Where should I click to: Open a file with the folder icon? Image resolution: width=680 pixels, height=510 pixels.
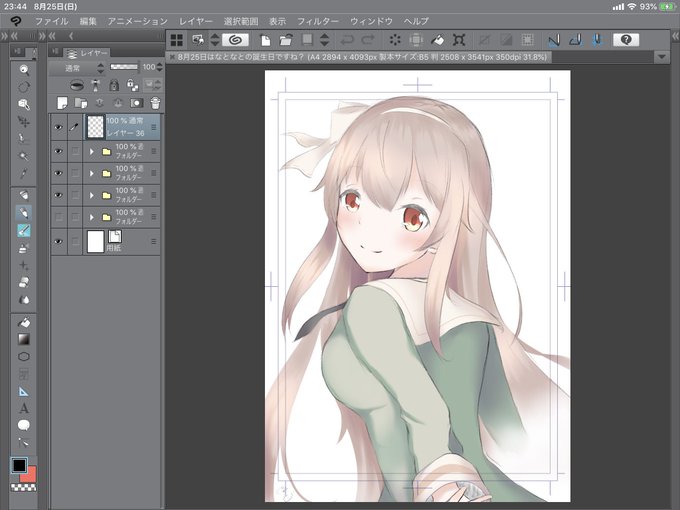coord(285,40)
